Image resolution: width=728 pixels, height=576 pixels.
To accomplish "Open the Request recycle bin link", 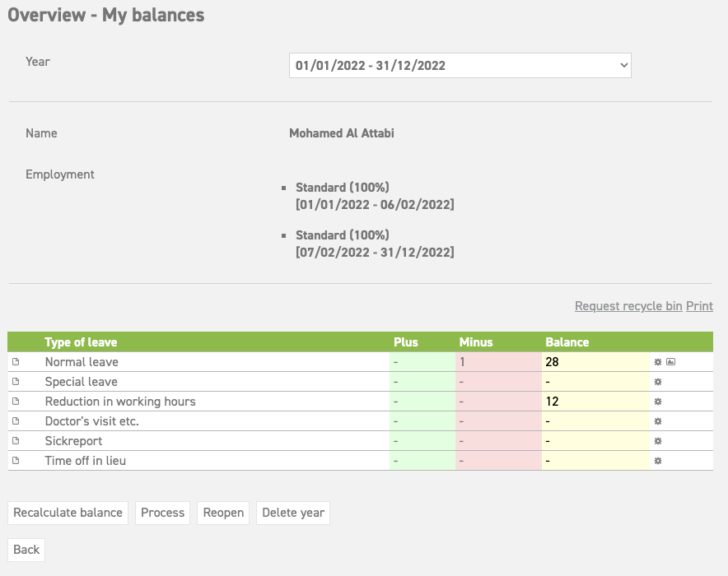I will [x=628, y=305].
